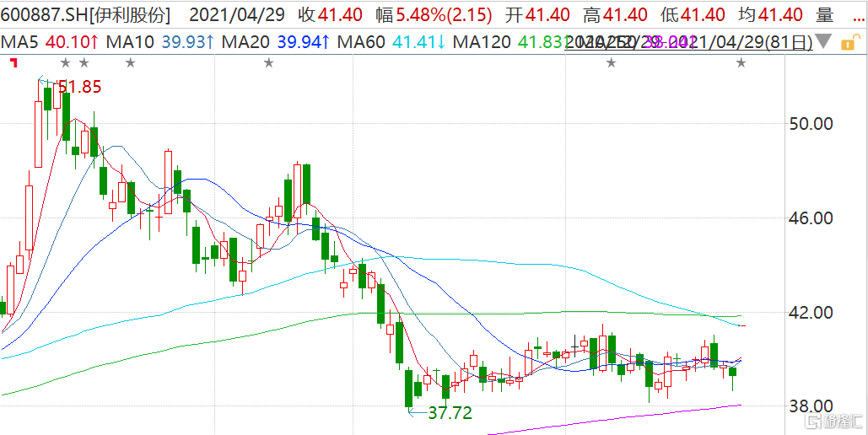Click the red flag marker at chart top-left

coord(13,62)
